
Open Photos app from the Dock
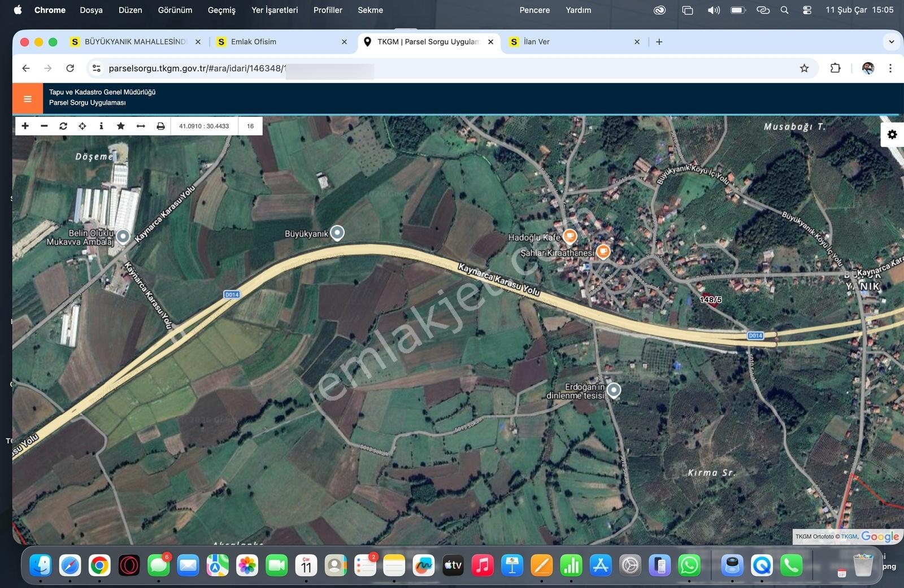click(247, 565)
